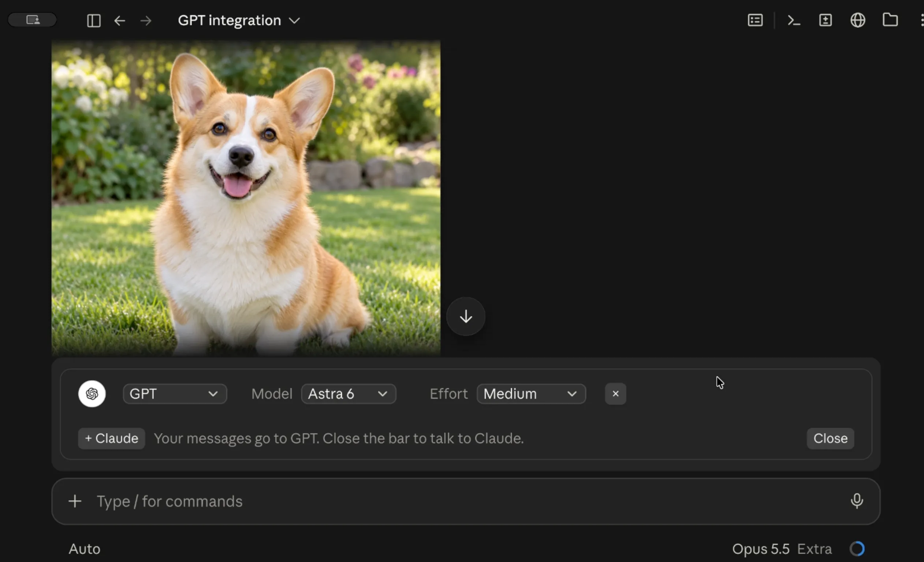Click the + Claude button
924x562 pixels.
pyautogui.click(x=111, y=438)
